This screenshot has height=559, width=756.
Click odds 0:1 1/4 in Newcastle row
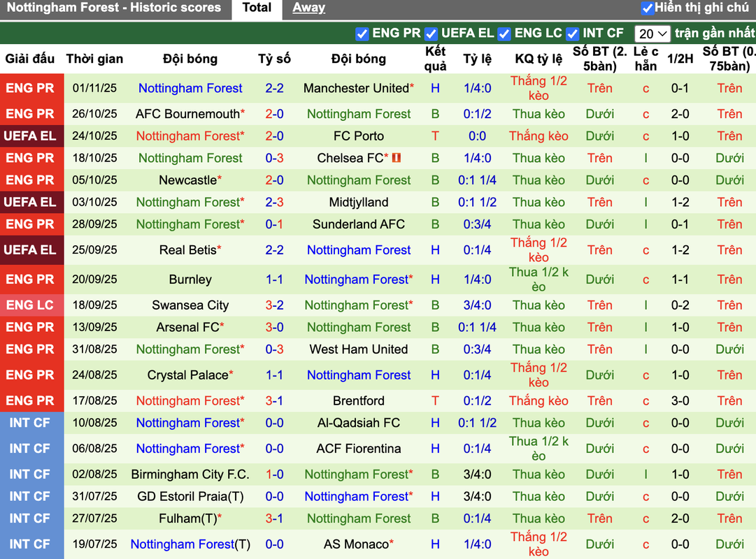pyautogui.click(x=478, y=180)
